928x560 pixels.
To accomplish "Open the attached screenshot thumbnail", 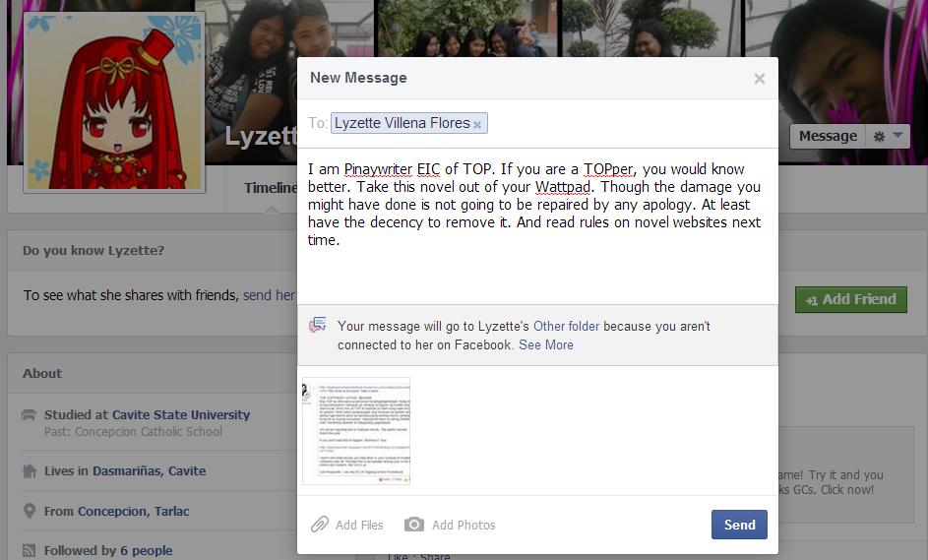I will (x=356, y=431).
